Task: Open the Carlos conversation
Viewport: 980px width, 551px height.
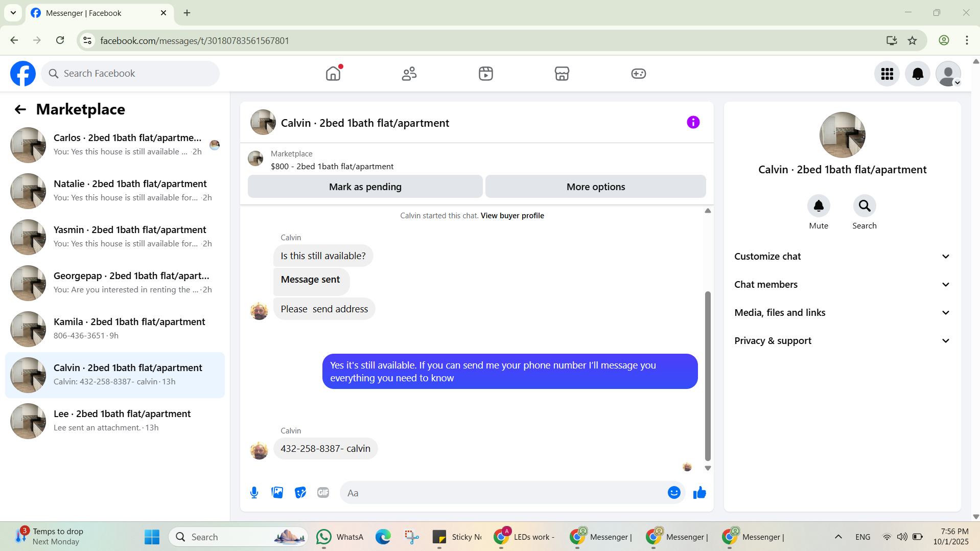Action: pos(115,145)
